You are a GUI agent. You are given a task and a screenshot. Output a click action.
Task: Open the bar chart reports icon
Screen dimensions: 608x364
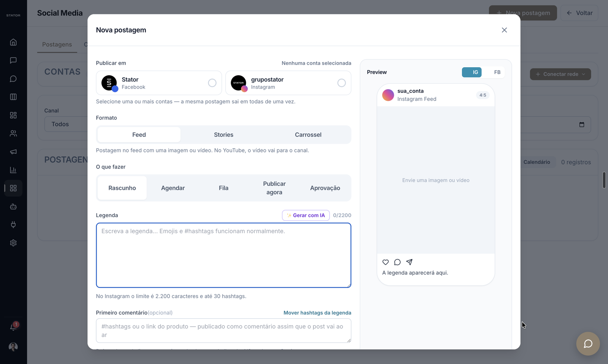pos(13,170)
